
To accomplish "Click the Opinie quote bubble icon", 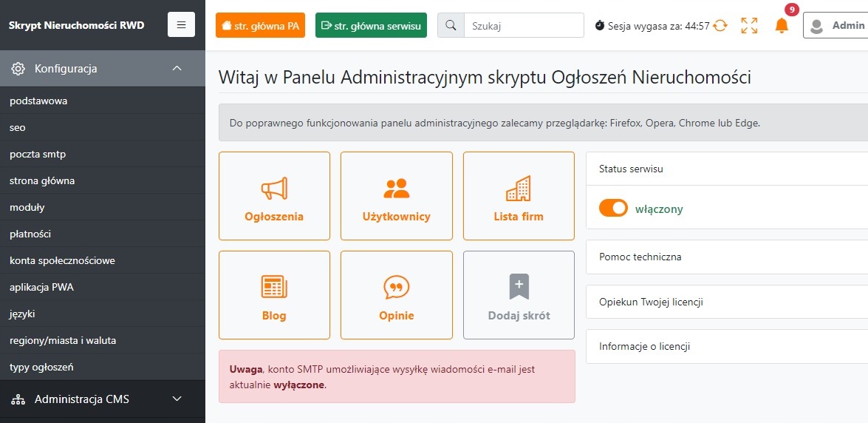I will pyautogui.click(x=397, y=287).
